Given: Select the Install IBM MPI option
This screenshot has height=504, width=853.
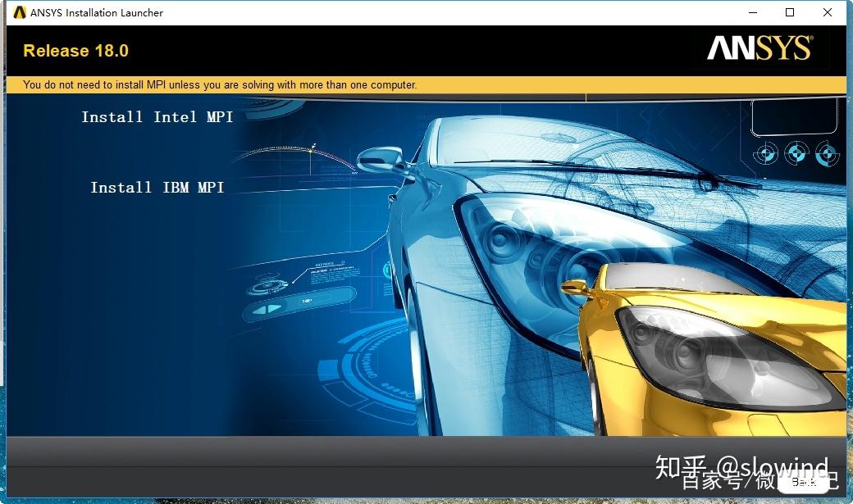Looking at the screenshot, I should click(157, 187).
